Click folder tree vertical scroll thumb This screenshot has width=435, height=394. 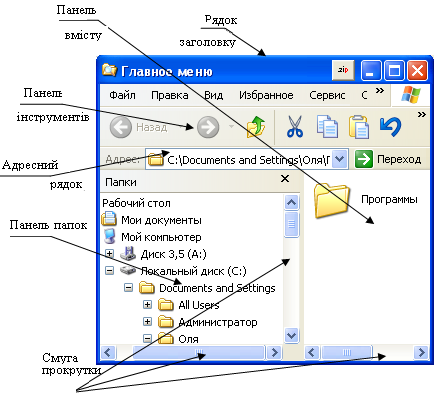tap(292, 225)
